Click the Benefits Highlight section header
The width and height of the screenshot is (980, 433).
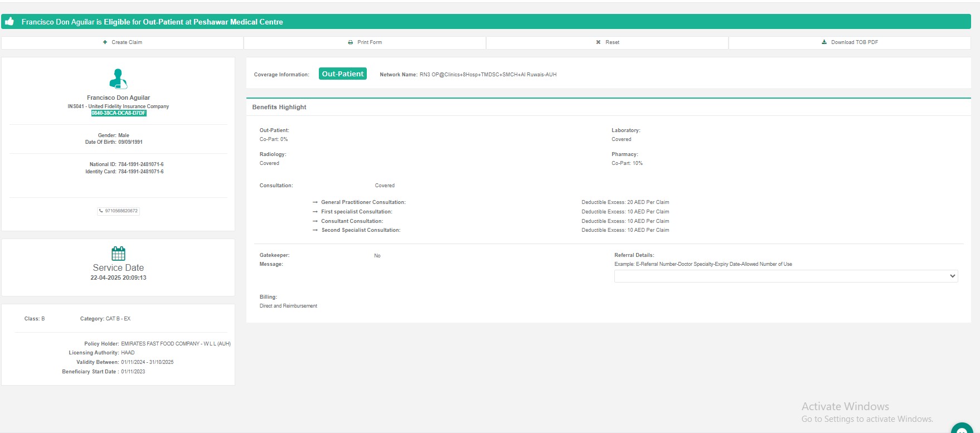(279, 107)
